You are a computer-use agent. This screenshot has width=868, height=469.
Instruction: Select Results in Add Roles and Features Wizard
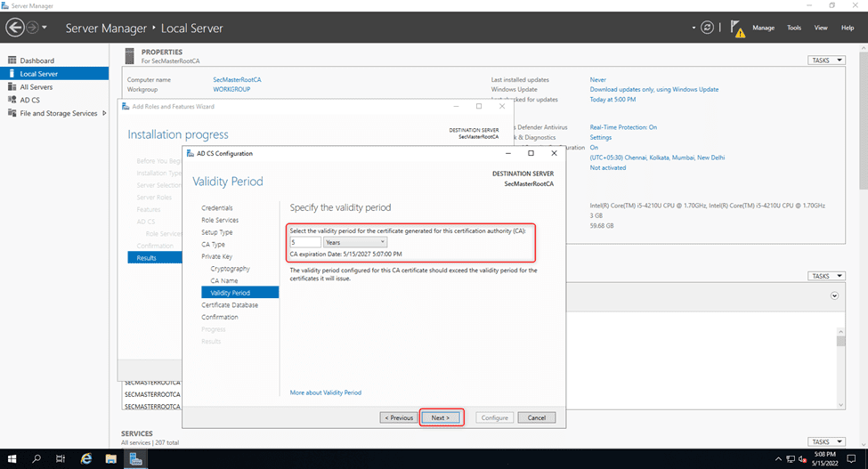(155, 258)
